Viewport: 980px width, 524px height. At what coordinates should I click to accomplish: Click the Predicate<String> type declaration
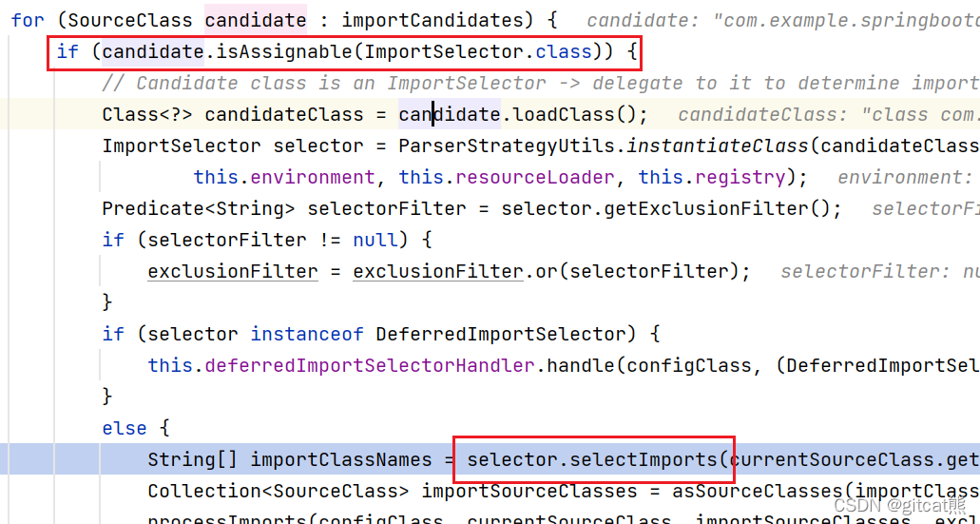[200, 208]
